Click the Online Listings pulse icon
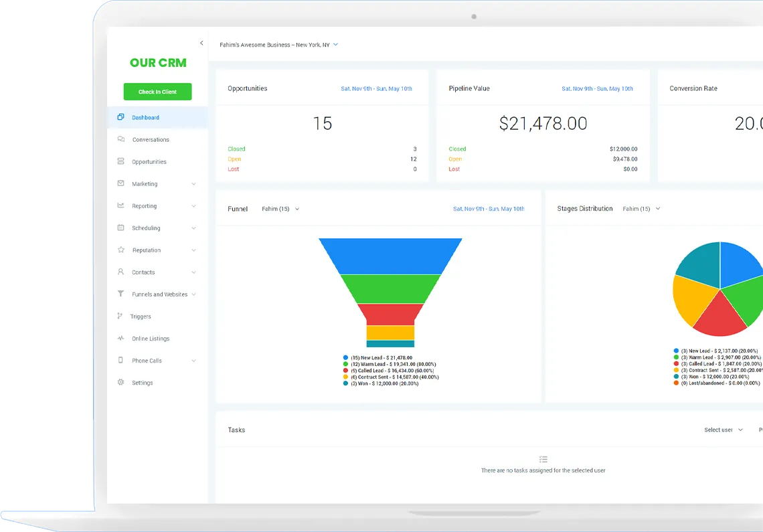The height and width of the screenshot is (532, 763). (120, 338)
